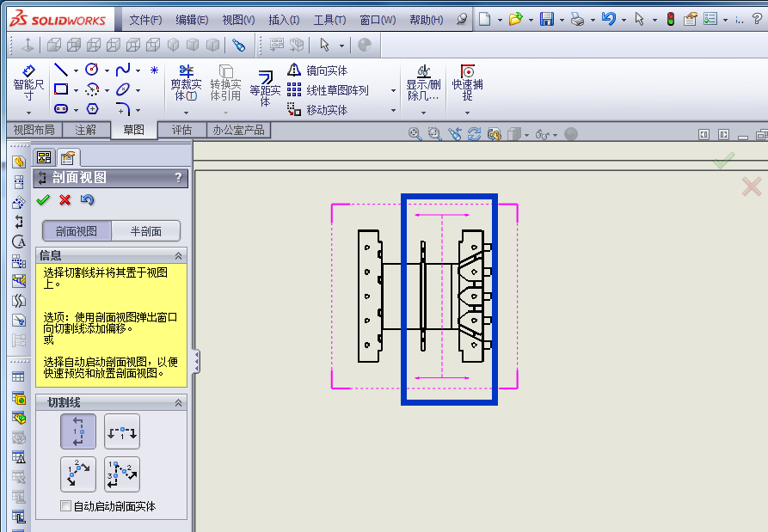Click Display/Delete Relations (显示/删除几...) tool
Viewport: 768px width, 532px height.
pos(424,83)
